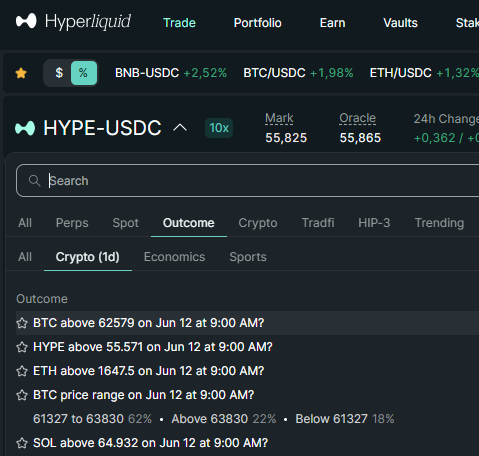This screenshot has height=456, width=479.
Task: Click the 55,825 mark price value
Action: (286, 138)
